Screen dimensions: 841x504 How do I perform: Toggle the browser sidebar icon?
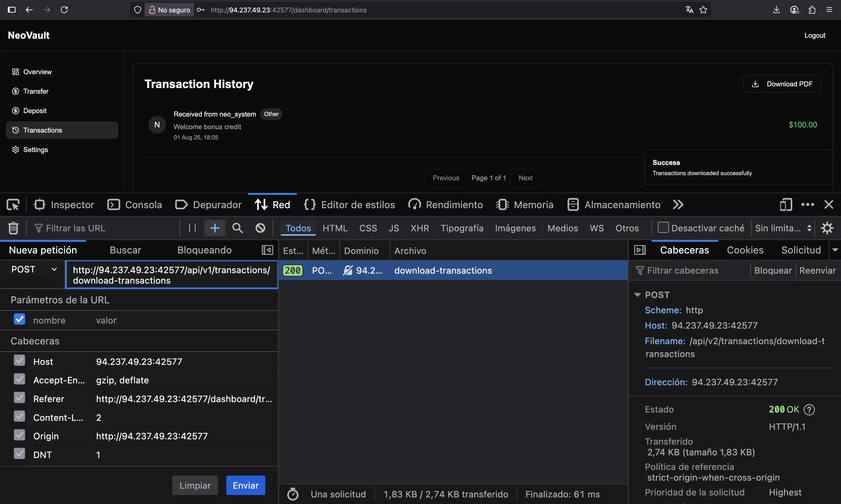[x=11, y=9]
